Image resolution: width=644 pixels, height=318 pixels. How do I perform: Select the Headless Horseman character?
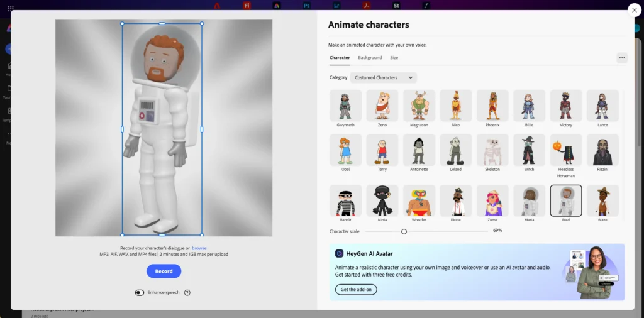[566, 150]
